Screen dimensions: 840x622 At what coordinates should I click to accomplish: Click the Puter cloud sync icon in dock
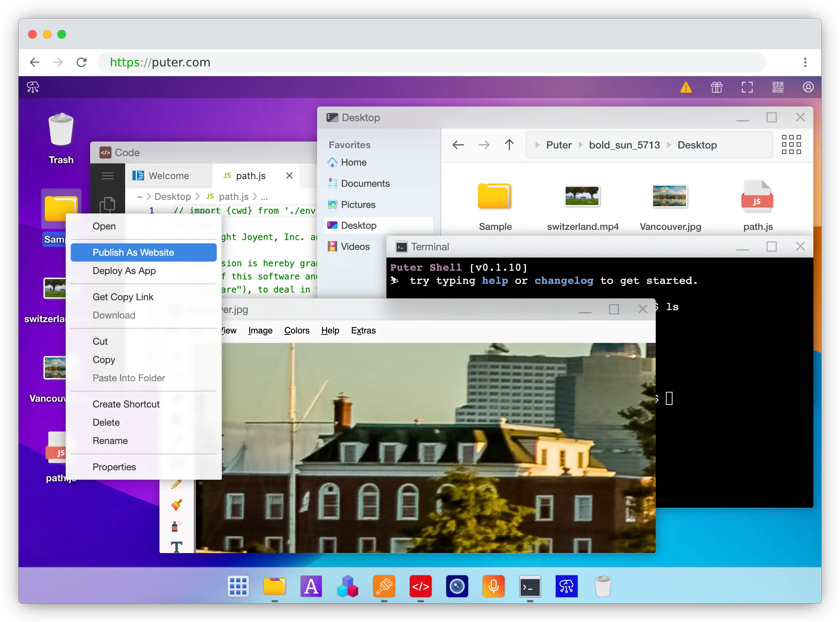566,587
